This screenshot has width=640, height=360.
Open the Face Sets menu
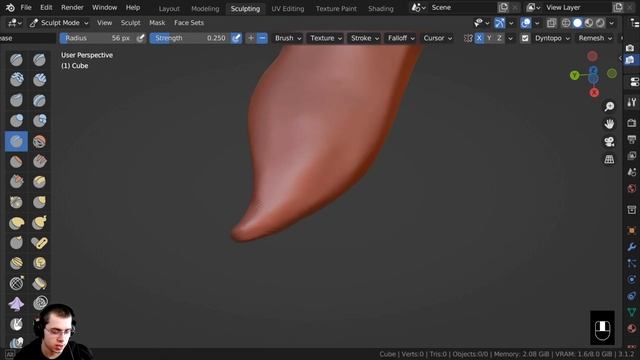coord(189,23)
